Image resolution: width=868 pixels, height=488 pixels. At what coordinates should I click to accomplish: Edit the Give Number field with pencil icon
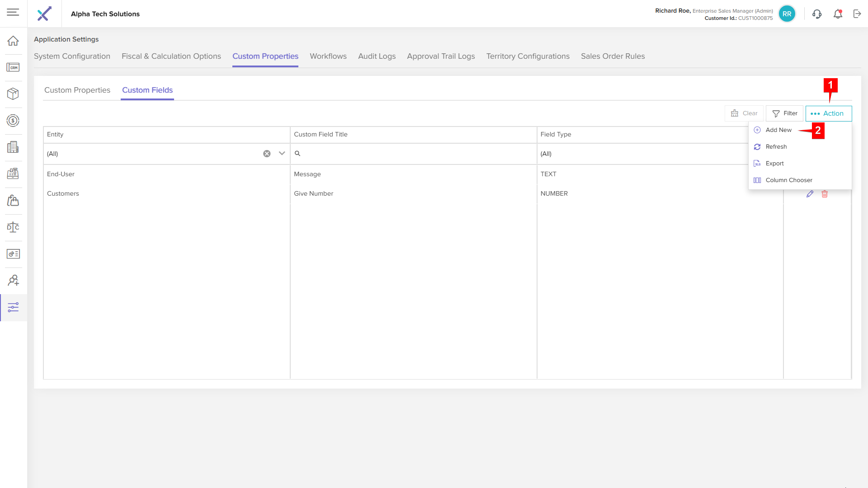(810, 194)
